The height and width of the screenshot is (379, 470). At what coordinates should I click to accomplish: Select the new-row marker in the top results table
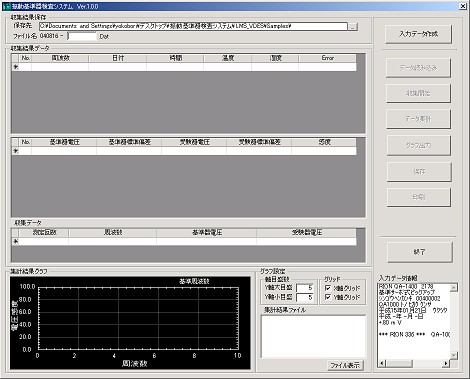pyautogui.click(x=15, y=67)
